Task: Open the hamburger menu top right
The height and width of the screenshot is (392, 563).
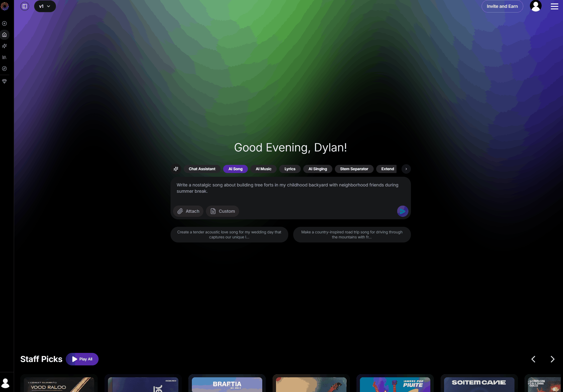Action: (x=554, y=6)
